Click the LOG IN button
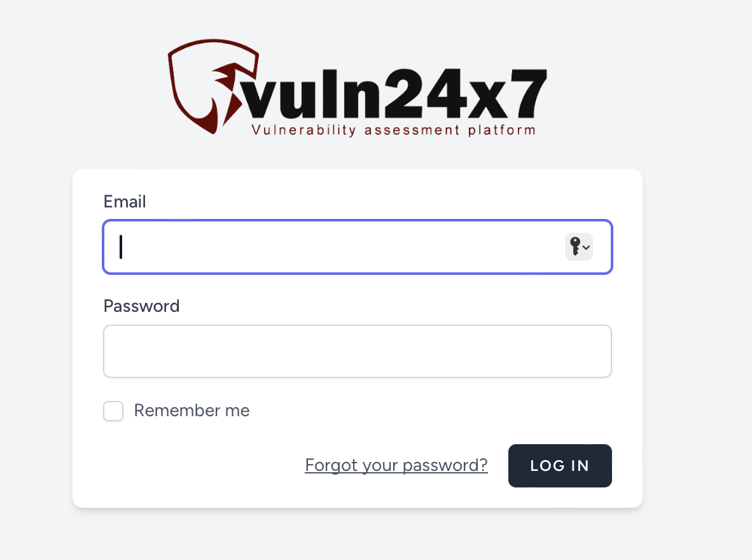Viewport: 752px width, 560px height. click(x=560, y=465)
